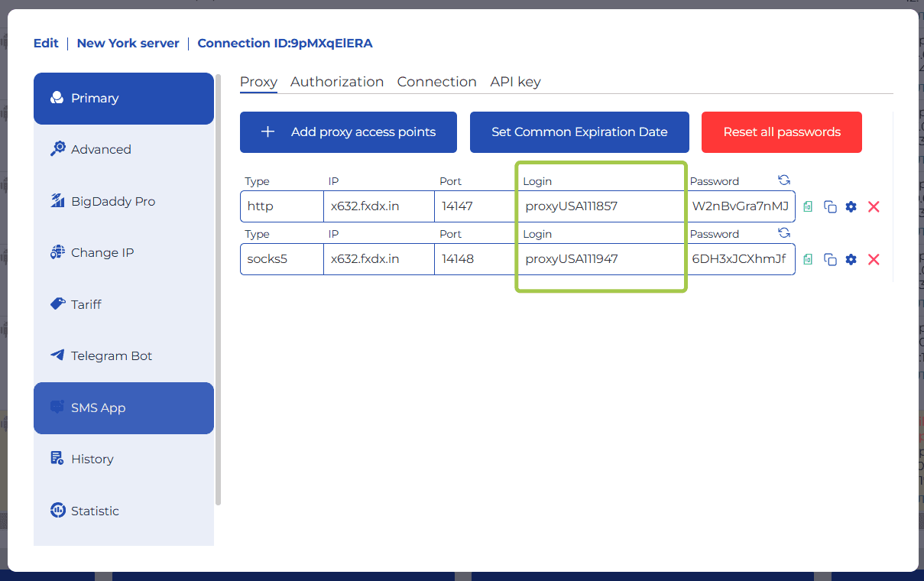Image resolution: width=924 pixels, height=581 pixels.
Task: Open settings gear for socks5 proxy
Action: click(851, 260)
